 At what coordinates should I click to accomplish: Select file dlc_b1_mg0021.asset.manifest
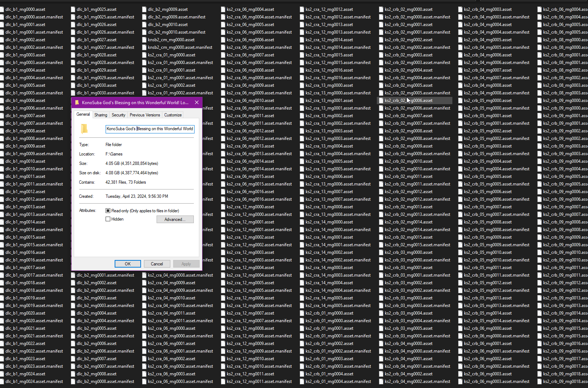[x=34, y=336]
